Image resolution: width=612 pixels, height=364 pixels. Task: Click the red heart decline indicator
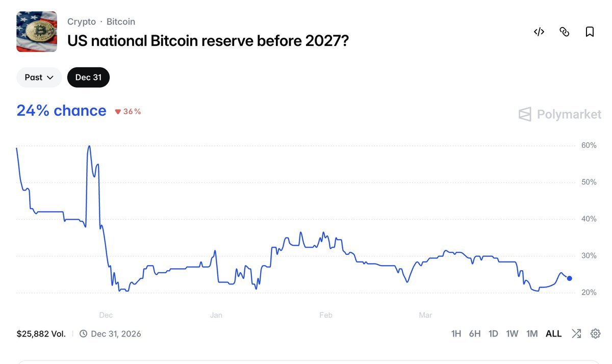click(127, 110)
